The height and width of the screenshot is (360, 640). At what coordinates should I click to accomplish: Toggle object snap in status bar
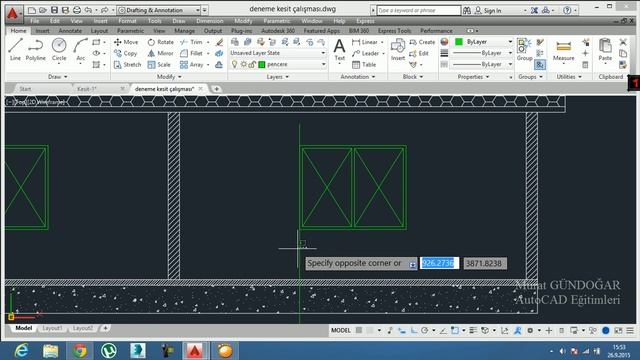click(x=455, y=330)
